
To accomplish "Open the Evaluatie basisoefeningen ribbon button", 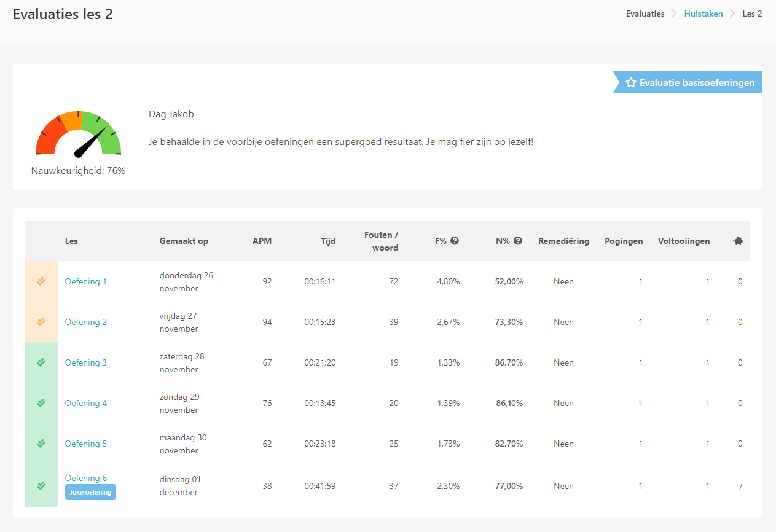I will [x=688, y=82].
